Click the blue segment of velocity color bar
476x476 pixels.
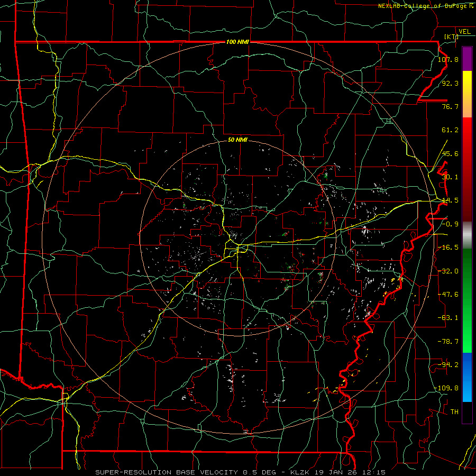467,377
